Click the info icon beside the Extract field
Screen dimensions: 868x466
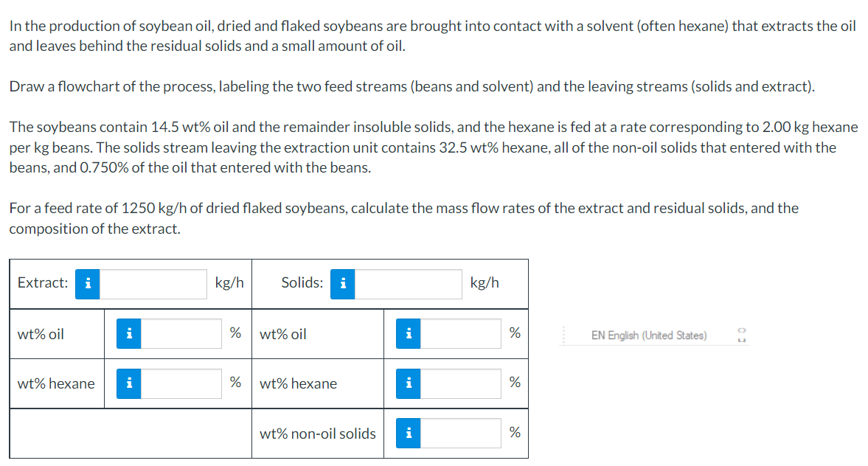[x=87, y=284]
